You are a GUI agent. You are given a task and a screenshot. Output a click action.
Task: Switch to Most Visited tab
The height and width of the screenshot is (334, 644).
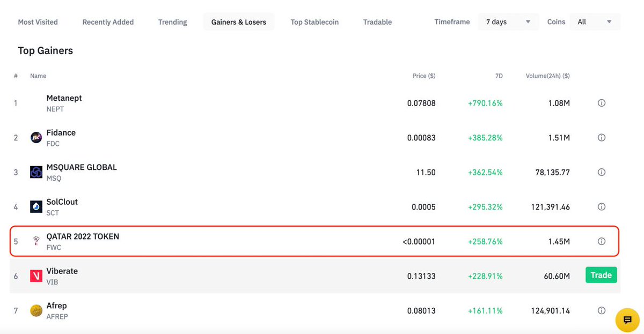coord(38,22)
